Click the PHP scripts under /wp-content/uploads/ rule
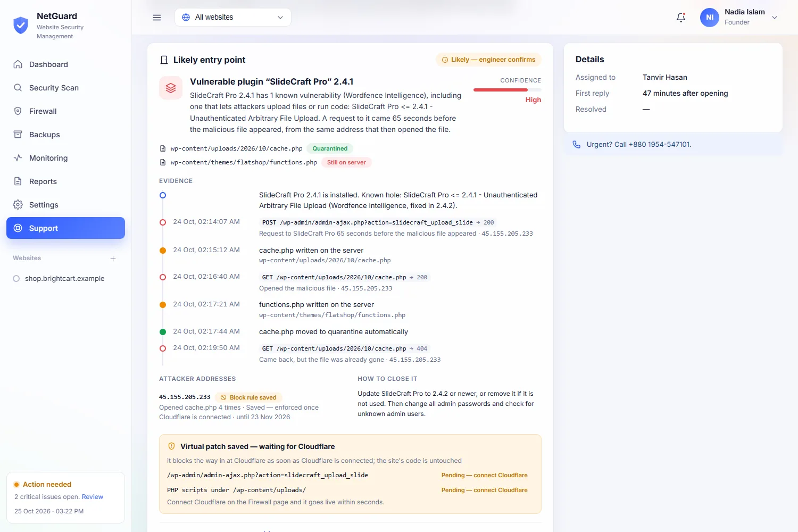Viewport: 798px width, 532px height. 236,491
